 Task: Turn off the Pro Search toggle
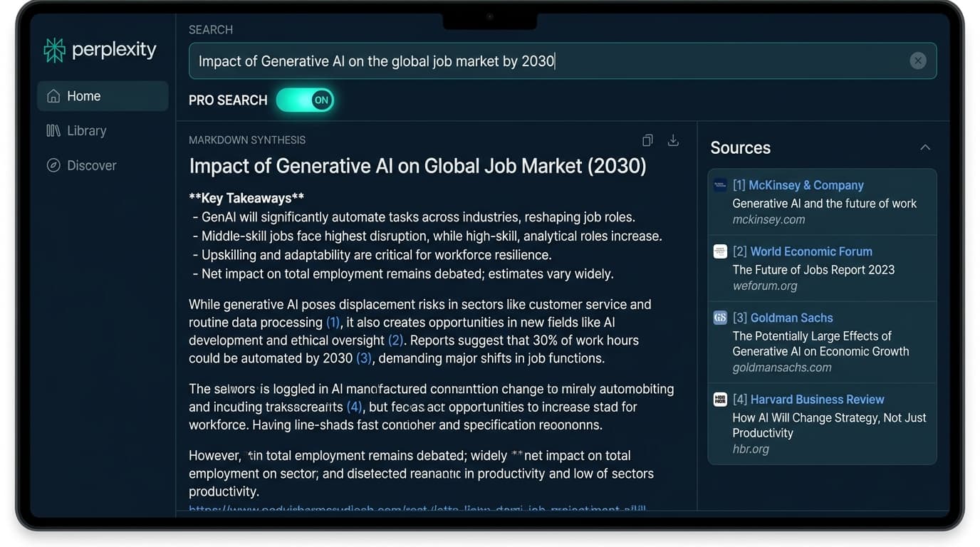coord(305,100)
